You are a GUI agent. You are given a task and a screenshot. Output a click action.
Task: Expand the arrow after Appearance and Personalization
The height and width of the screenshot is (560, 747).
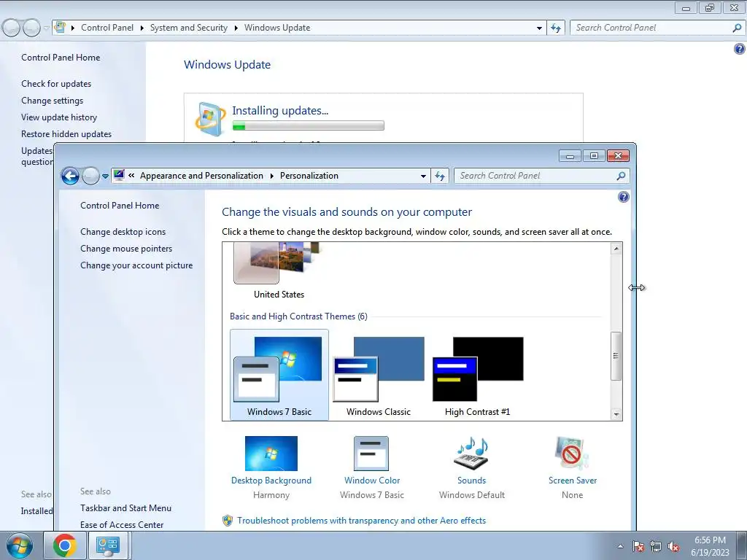point(271,176)
